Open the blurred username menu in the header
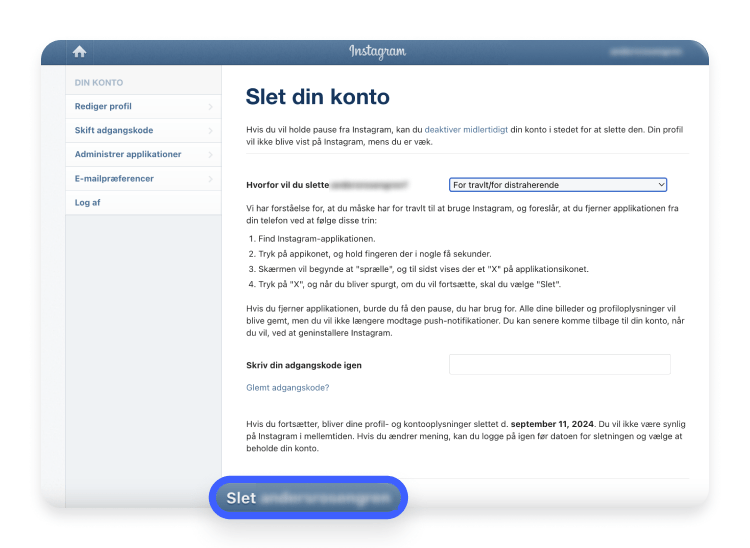The width and height of the screenshot is (750, 548). [646, 52]
